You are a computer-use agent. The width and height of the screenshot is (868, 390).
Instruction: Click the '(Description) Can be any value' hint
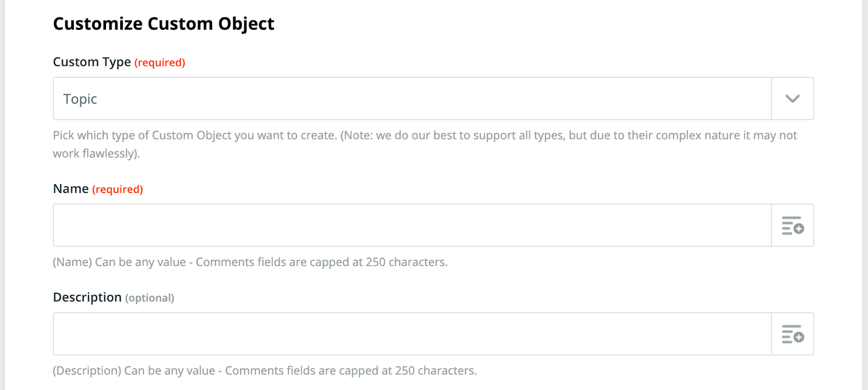point(265,371)
